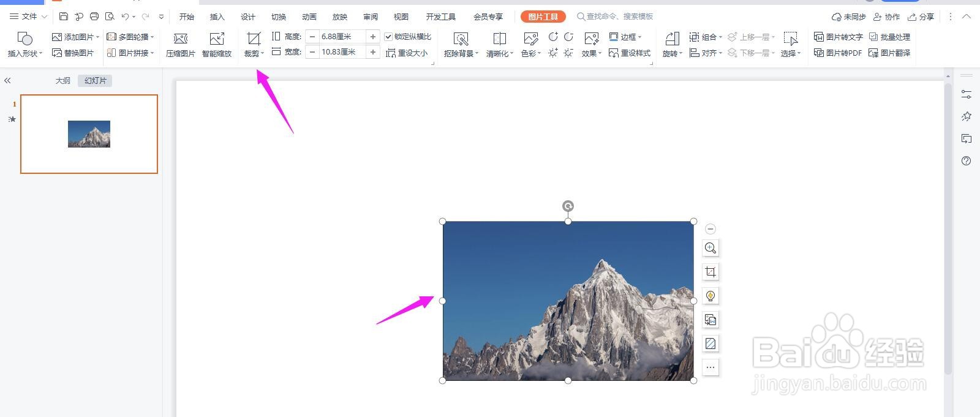Open the Insert (插入) ribbon tab
The image size is (980, 417).
pyautogui.click(x=217, y=17)
